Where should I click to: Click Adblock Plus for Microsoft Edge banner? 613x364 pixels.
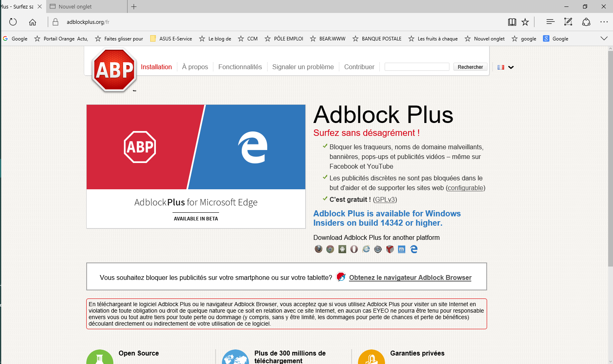[196, 167]
